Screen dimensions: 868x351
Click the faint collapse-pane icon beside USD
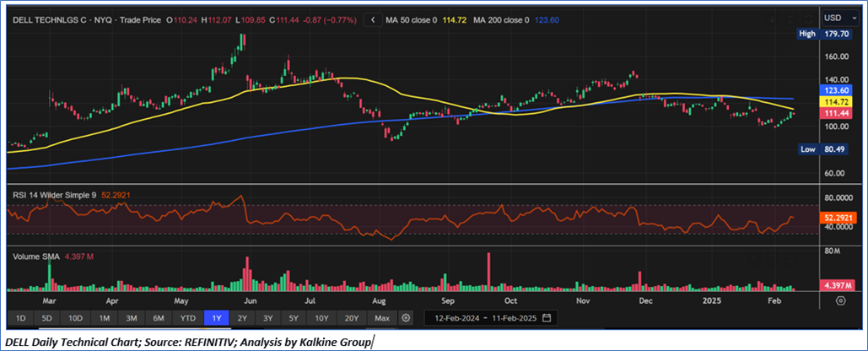pyautogui.click(x=790, y=19)
